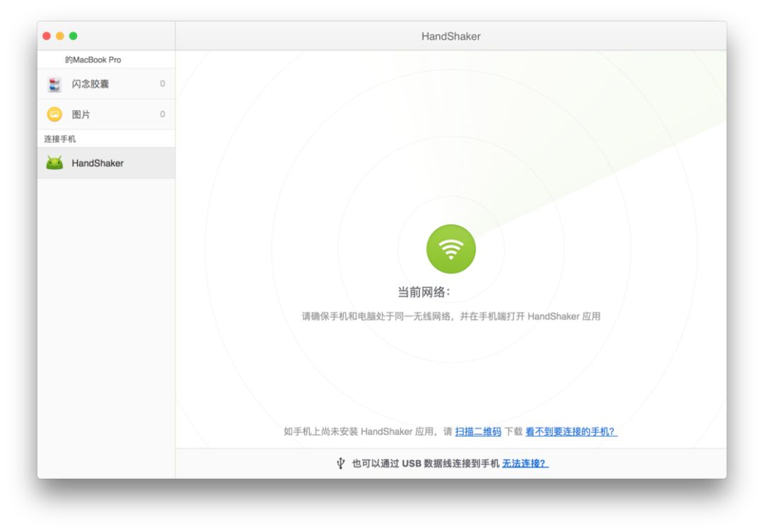Image resolution: width=764 pixels, height=532 pixels.
Task: Click the 图片 item count 0
Action: (x=162, y=115)
